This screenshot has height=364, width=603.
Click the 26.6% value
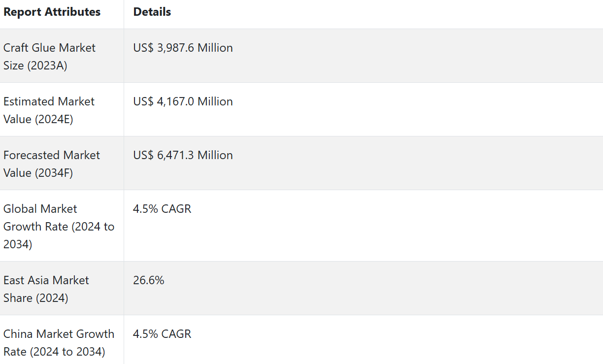point(148,280)
